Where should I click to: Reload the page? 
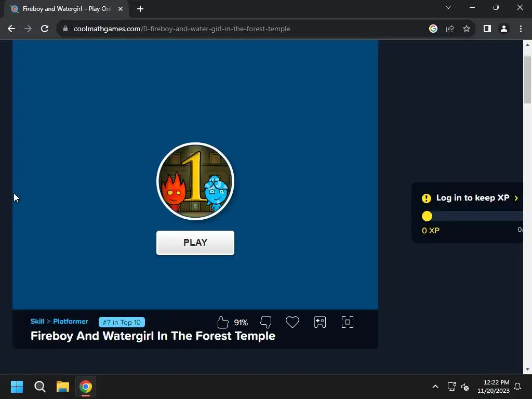tap(45, 29)
